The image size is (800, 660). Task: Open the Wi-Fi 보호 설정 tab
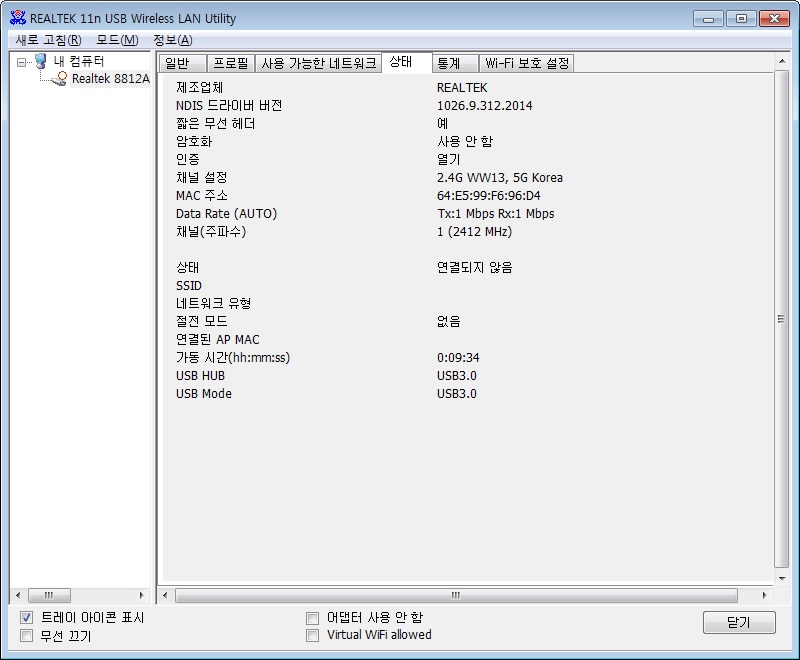527,63
